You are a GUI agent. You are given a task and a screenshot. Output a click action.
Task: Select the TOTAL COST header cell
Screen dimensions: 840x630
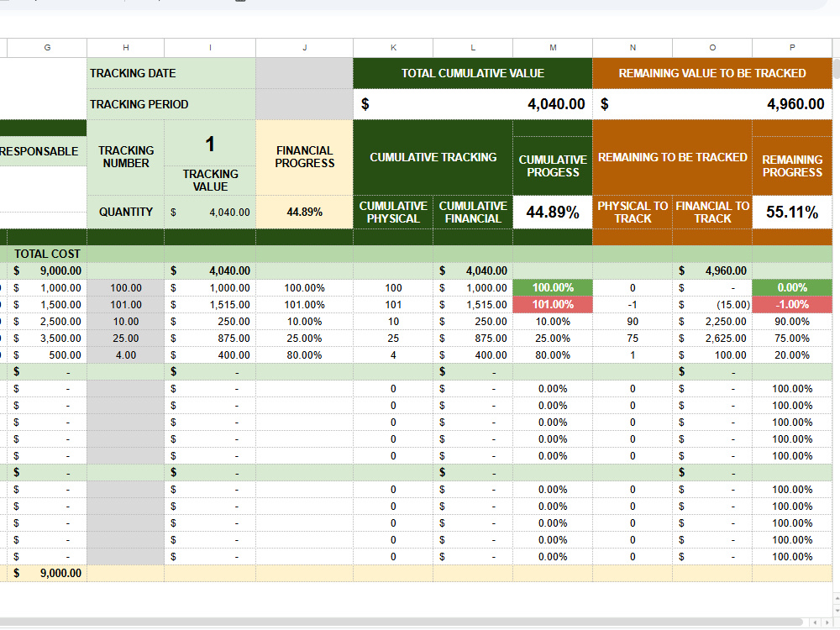[47, 254]
